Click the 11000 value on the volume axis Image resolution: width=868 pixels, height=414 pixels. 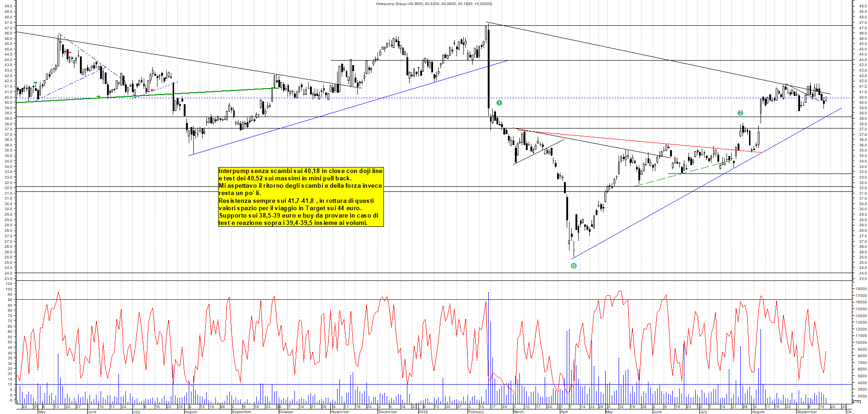[x=861, y=336]
